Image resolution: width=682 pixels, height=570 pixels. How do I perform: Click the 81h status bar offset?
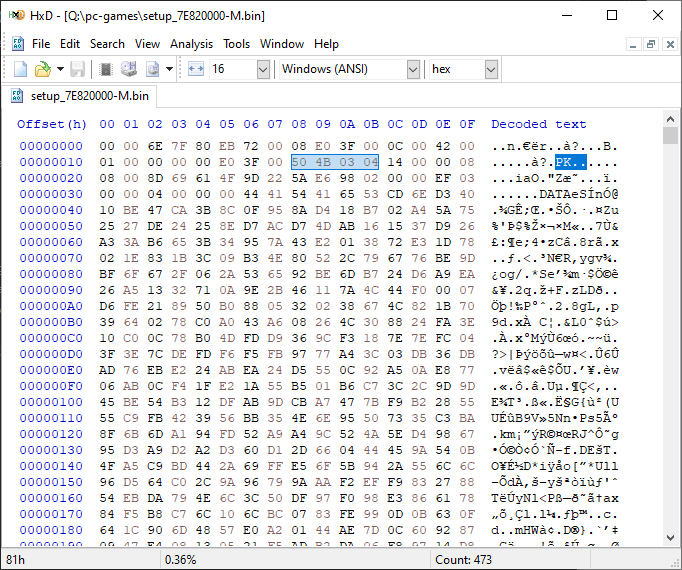(x=15, y=560)
